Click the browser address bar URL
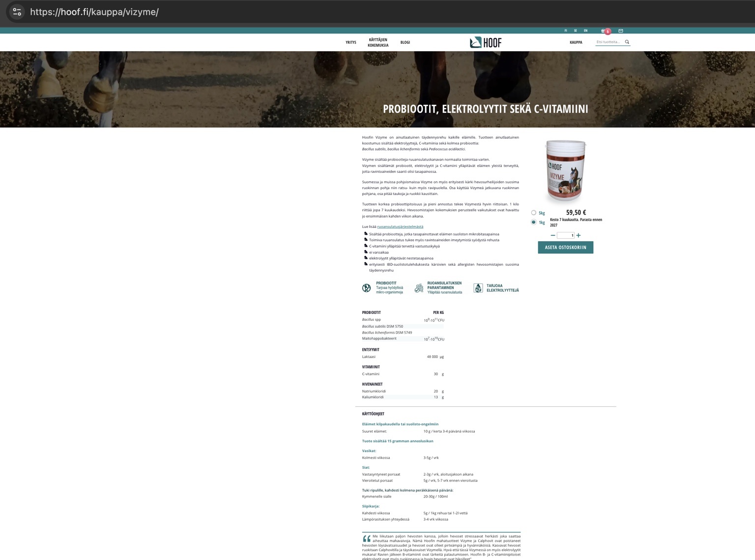 [94, 12]
